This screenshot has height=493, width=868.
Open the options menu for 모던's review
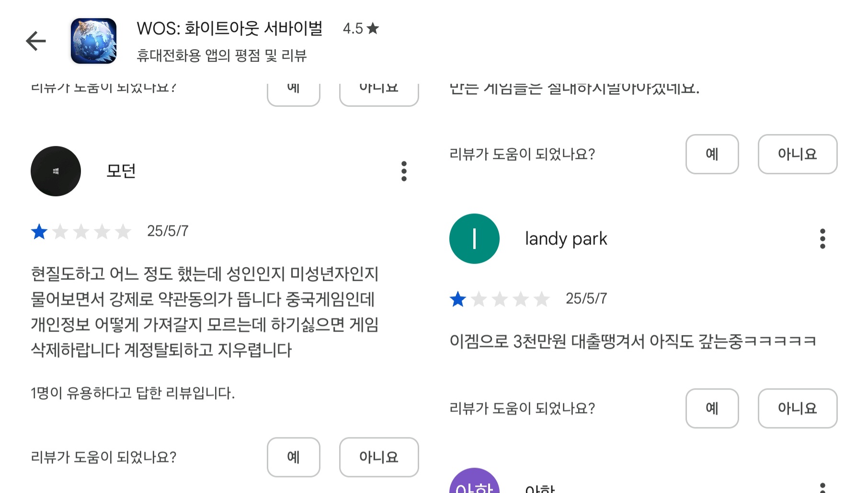point(404,171)
